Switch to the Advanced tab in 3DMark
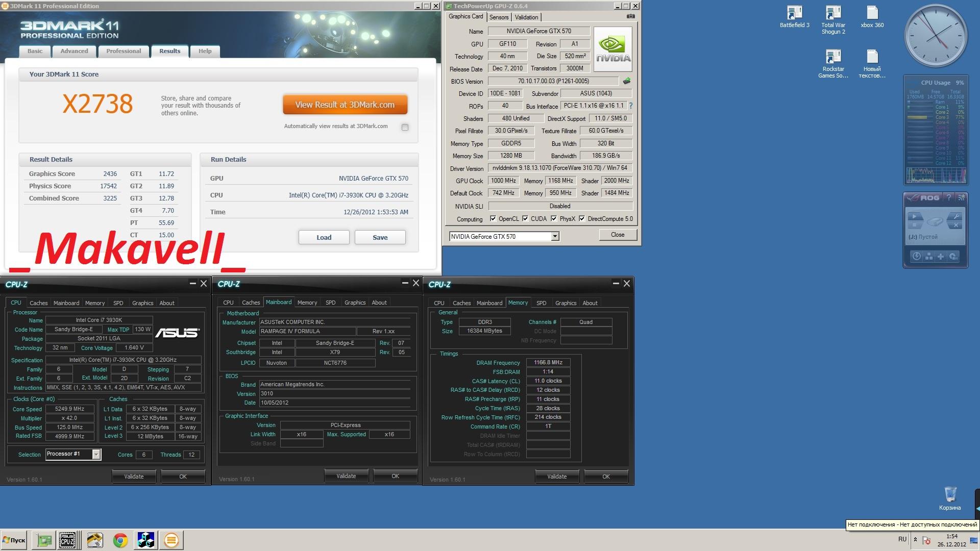The width and height of the screenshot is (980, 551). pos(74,51)
